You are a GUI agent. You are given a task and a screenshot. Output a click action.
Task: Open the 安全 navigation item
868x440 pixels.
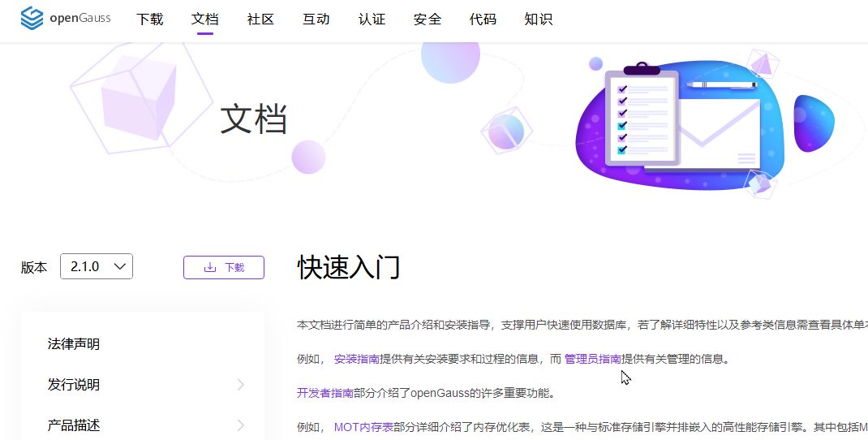[428, 19]
